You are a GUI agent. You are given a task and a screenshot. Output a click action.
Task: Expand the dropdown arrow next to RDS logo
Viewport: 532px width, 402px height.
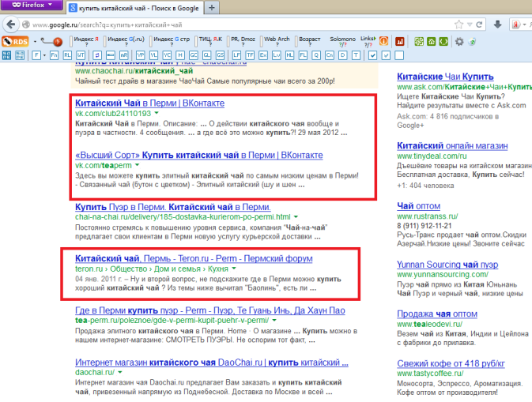pos(35,42)
